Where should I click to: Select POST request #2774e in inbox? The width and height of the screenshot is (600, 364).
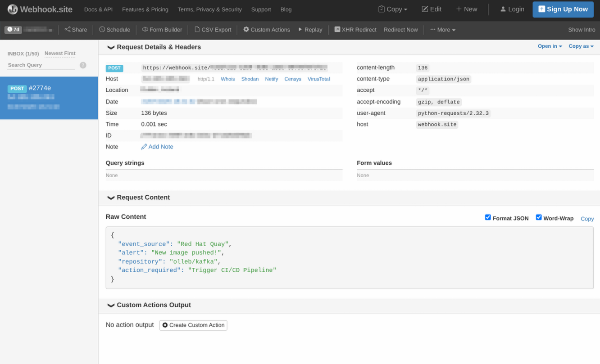click(x=49, y=98)
